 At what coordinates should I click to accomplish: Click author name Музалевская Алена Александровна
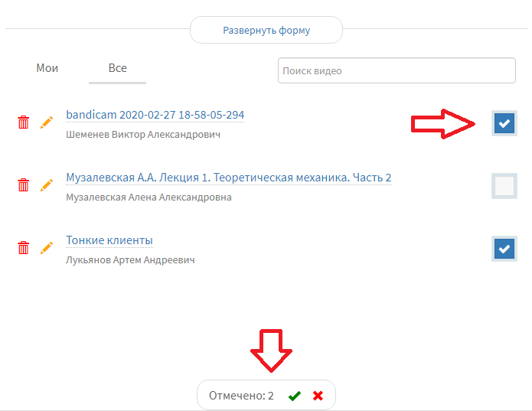pyautogui.click(x=149, y=197)
